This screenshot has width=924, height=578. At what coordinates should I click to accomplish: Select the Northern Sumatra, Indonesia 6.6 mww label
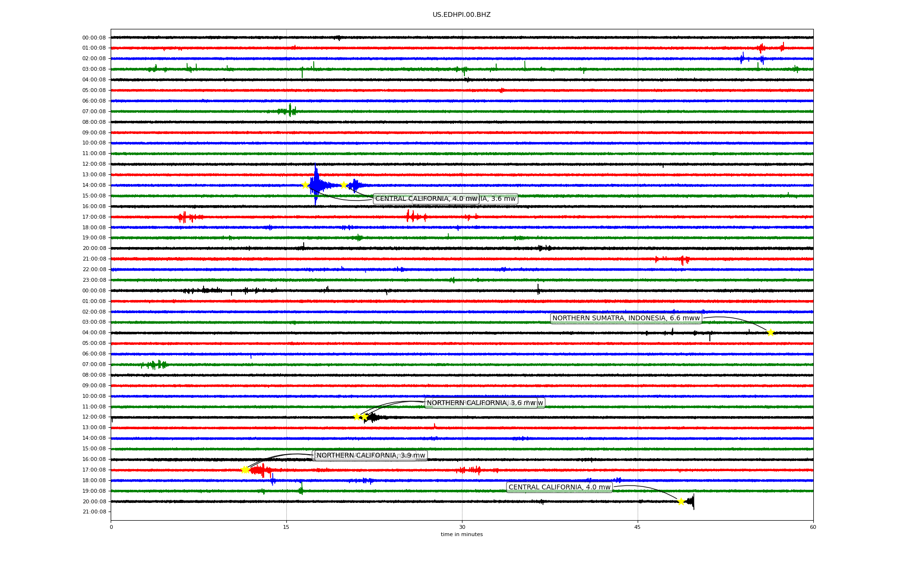tap(626, 318)
